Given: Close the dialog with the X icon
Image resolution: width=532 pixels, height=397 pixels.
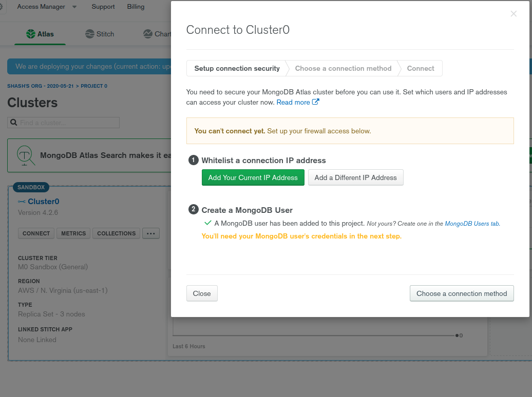Looking at the screenshot, I should pos(514,14).
